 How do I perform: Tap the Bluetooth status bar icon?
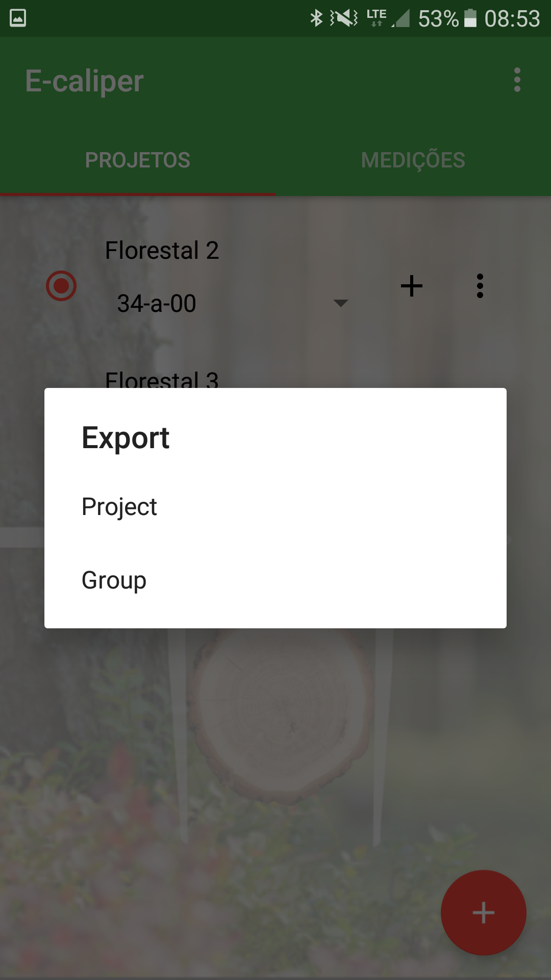[316, 18]
